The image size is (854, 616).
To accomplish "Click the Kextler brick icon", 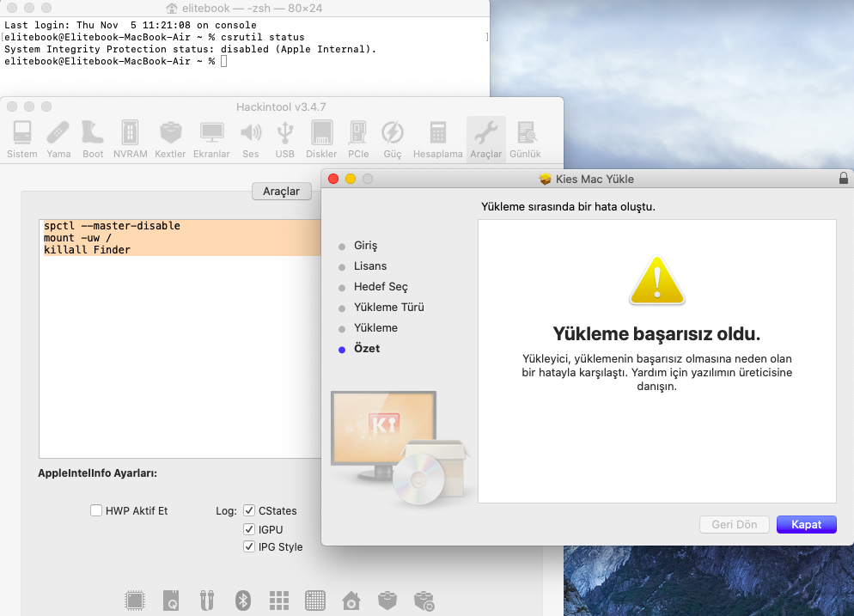I will tap(170, 138).
